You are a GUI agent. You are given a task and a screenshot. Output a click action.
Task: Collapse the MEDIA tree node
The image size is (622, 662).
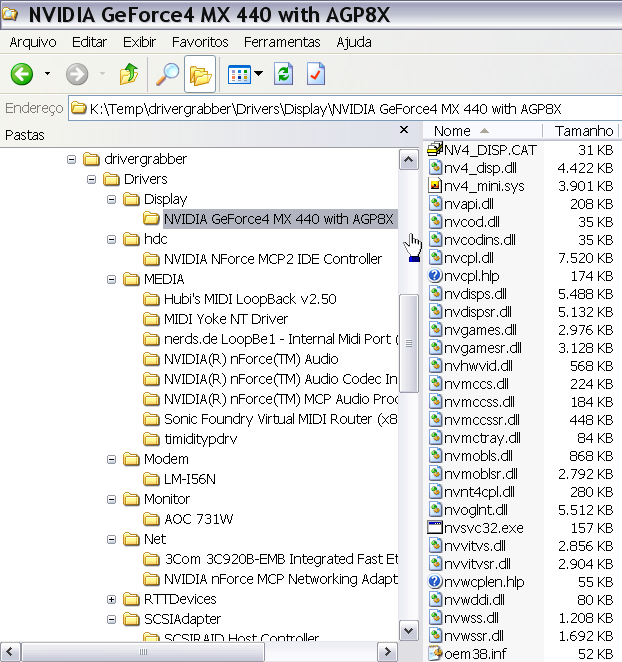tap(111, 279)
